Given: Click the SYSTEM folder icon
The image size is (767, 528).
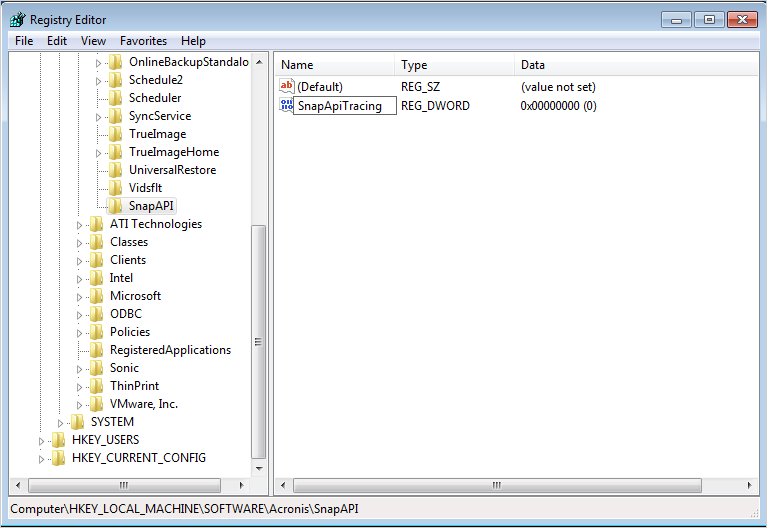Looking at the screenshot, I should point(78,422).
